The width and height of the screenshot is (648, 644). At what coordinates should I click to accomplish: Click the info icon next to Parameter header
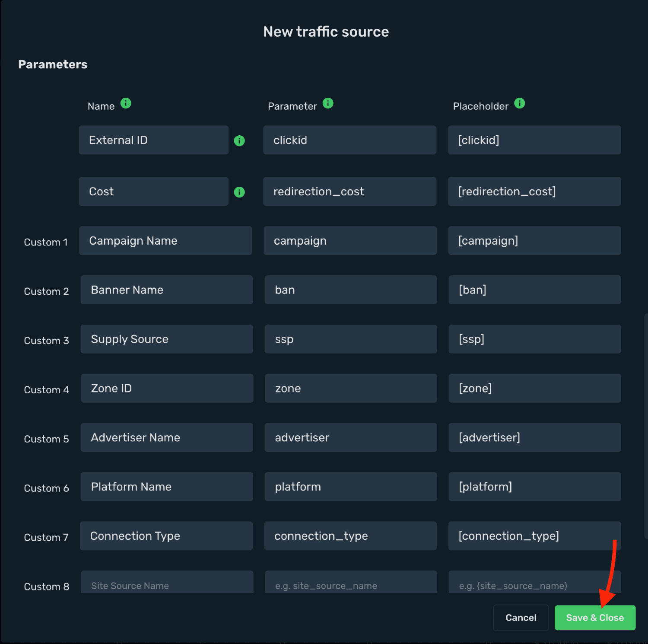[x=328, y=103]
